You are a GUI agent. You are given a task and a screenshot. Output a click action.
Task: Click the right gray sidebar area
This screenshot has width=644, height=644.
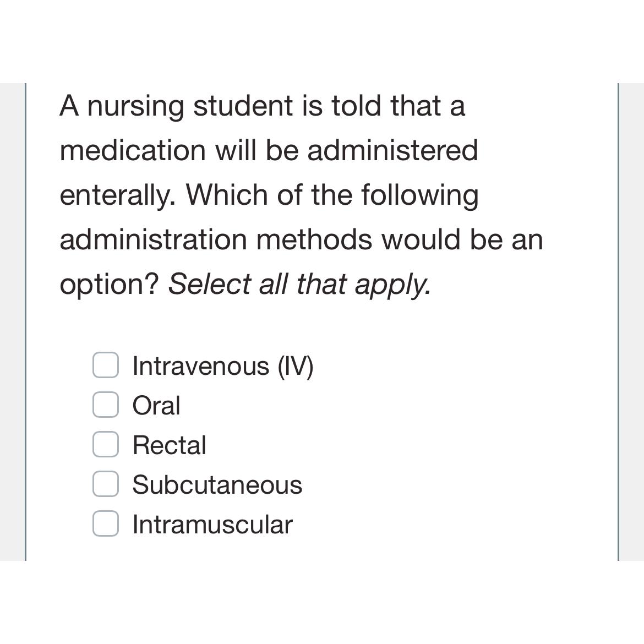click(633, 319)
